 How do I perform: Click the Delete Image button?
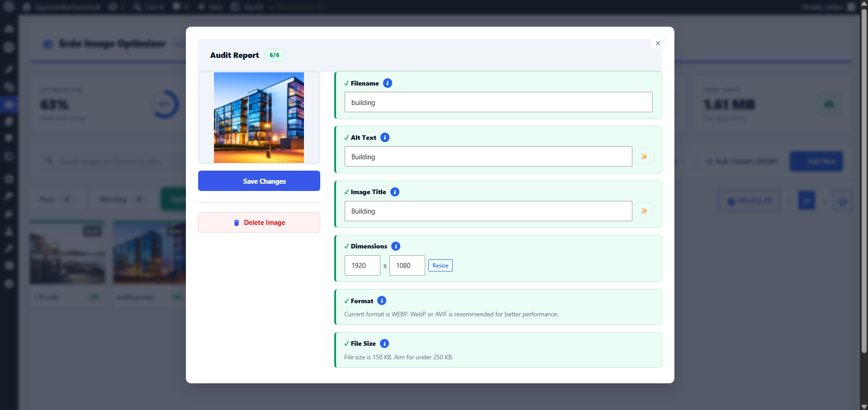click(259, 223)
